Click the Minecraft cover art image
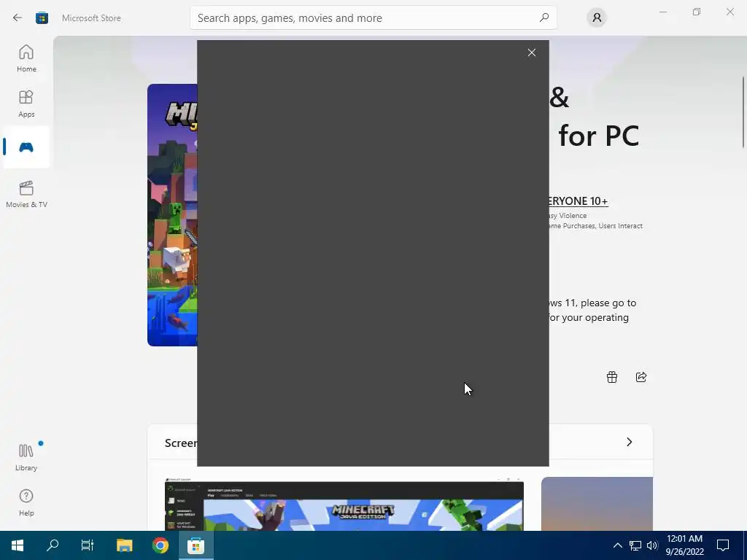The width and height of the screenshot is (747, 560). (x=172, y=215)
